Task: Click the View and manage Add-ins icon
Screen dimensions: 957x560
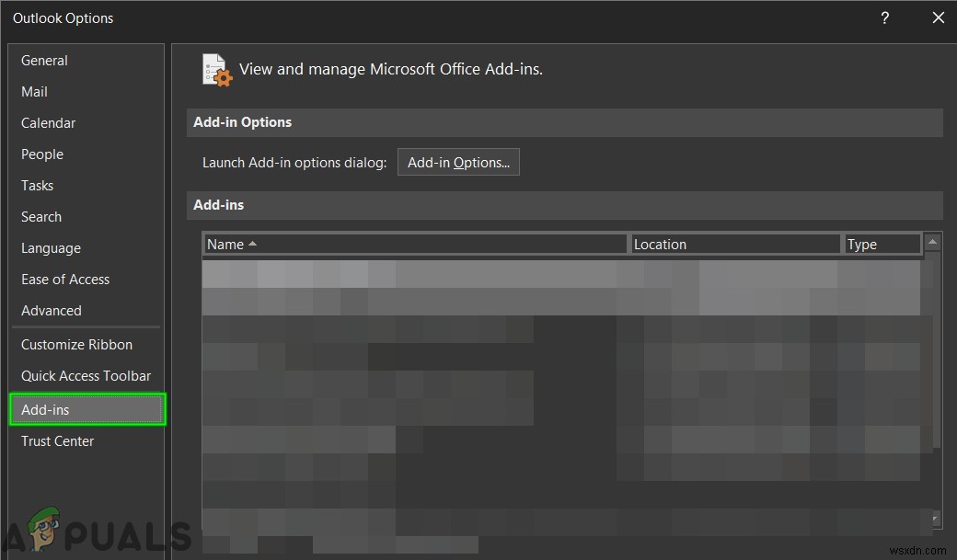Action: 215,69
